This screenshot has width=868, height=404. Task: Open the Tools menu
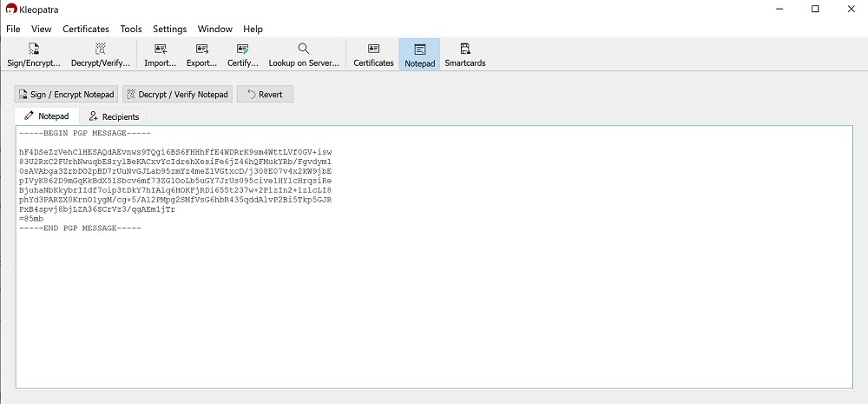tap(131, 29)
